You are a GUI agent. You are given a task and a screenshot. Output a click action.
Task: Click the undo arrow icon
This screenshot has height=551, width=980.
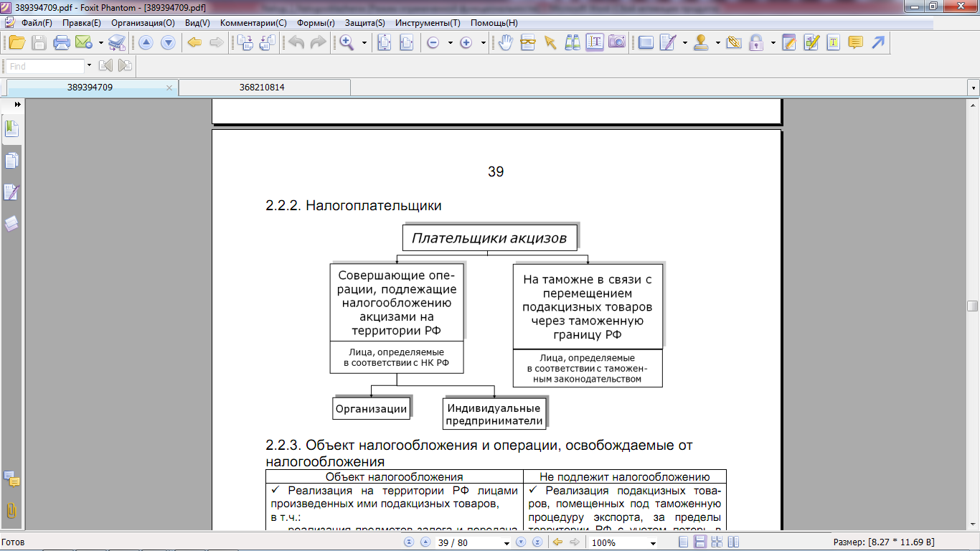(x=296, y=42)
